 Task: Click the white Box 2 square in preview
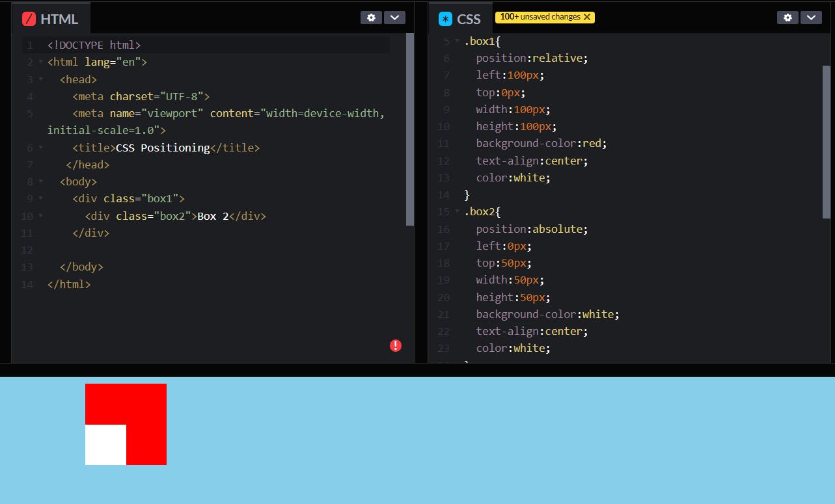[105, 445]
